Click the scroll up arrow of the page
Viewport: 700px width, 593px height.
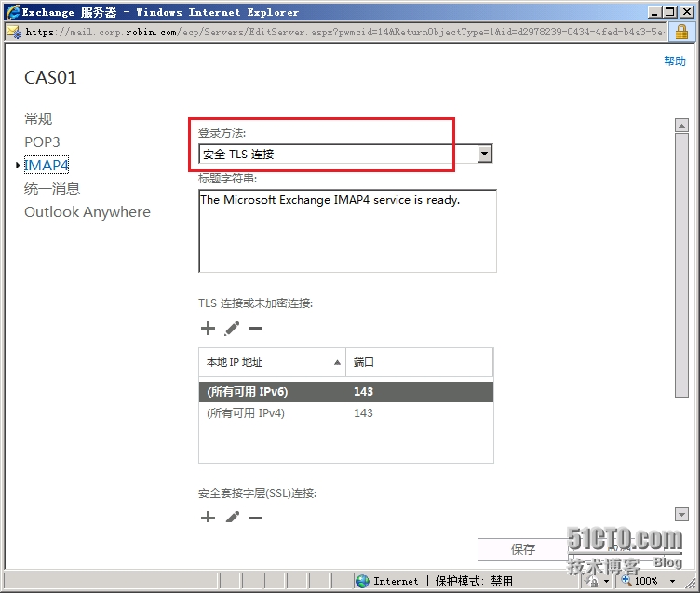pyautogui.click(x=681, y=126)
